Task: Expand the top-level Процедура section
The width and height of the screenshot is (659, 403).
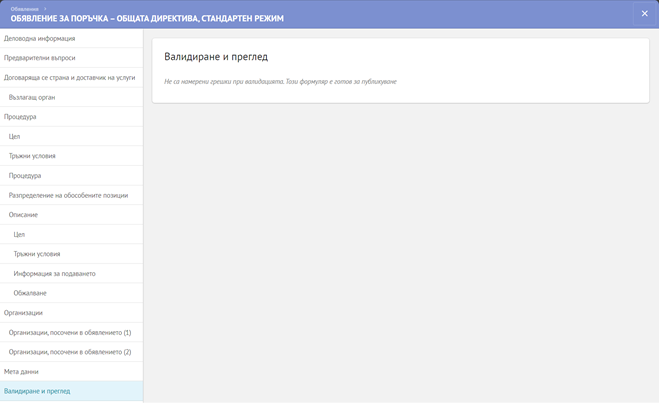Action: [23, 116]
